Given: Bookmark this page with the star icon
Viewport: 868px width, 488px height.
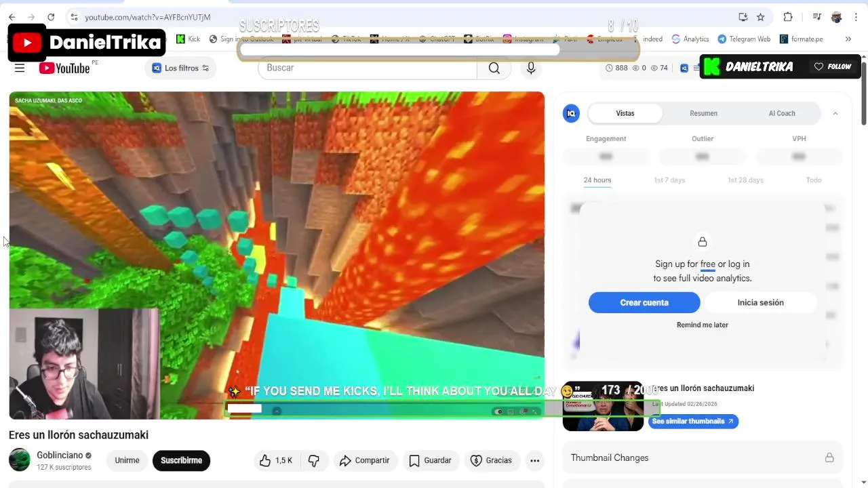Looking at the screenshot, I should [761, 17].
